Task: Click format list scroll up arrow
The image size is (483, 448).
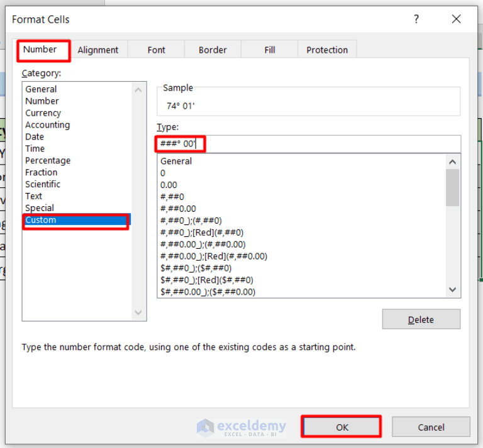Action: pos(453,162)
